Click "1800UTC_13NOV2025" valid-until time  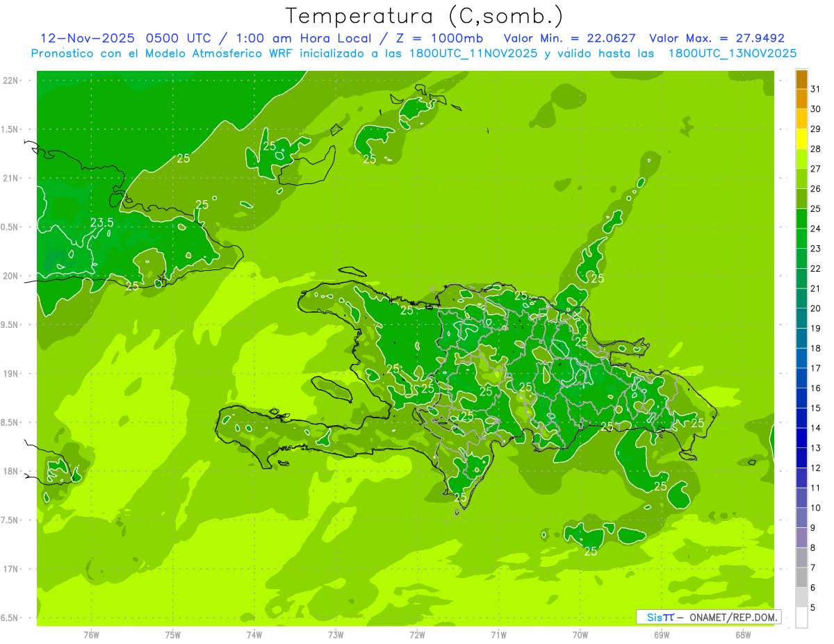click(x=733, y=53)
